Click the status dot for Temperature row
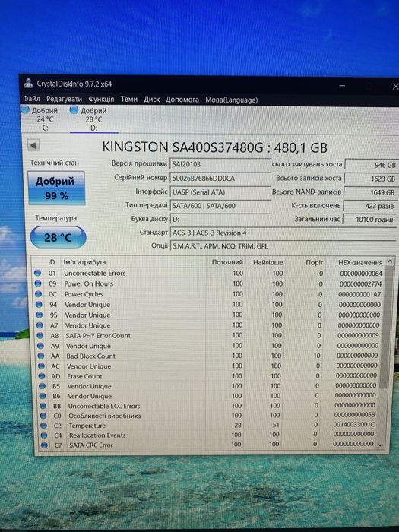The width and height of the screenshot is (399, 532). 44,426
